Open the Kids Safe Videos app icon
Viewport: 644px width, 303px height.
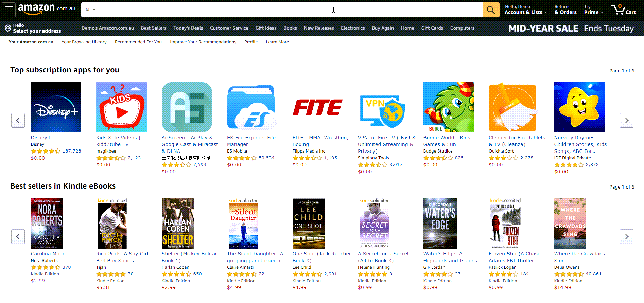pos(121,107)
